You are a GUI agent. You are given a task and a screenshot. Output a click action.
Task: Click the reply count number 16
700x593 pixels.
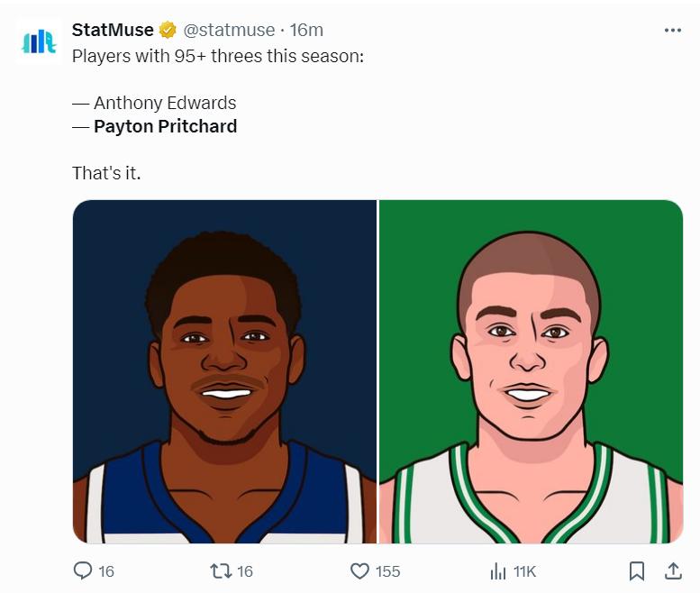[x=106, y=571]
